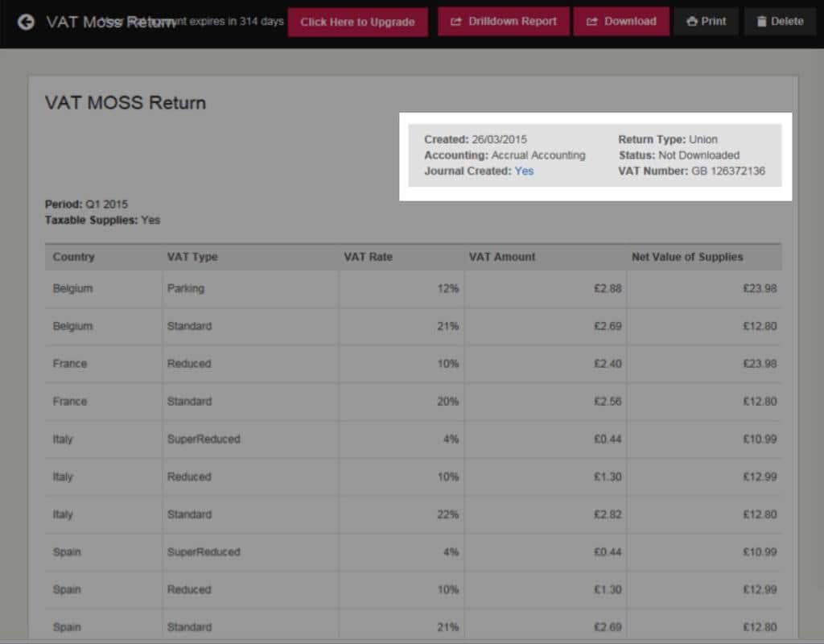Click the 22% VAT rate for Italy

pyautogui.click(x=447, y=514)
